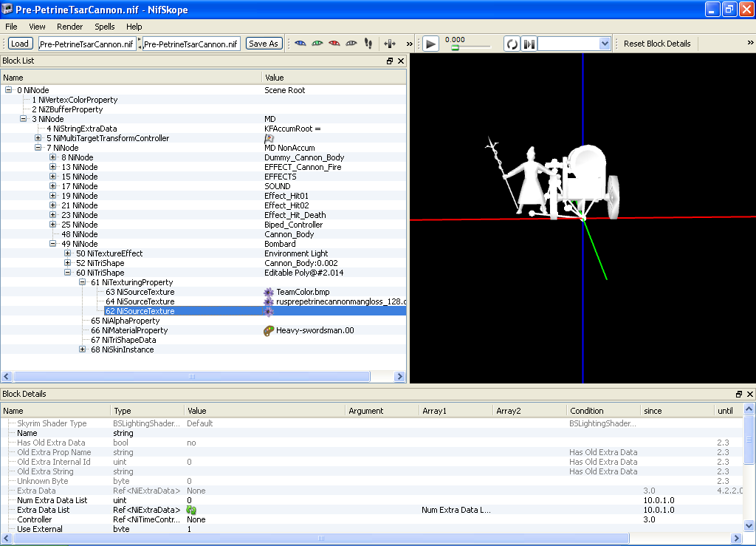
Task: Float the Block List panel
Action: (390, 61)
